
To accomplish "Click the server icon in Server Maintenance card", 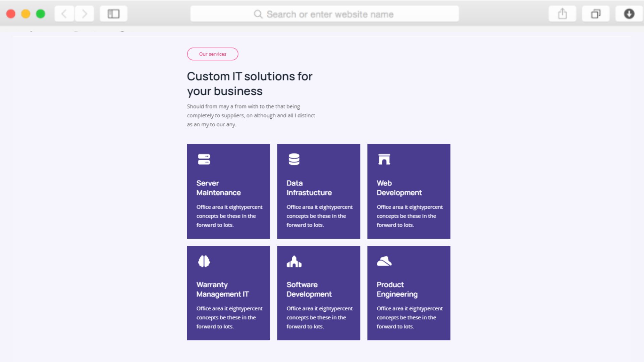I will point(204,159).
